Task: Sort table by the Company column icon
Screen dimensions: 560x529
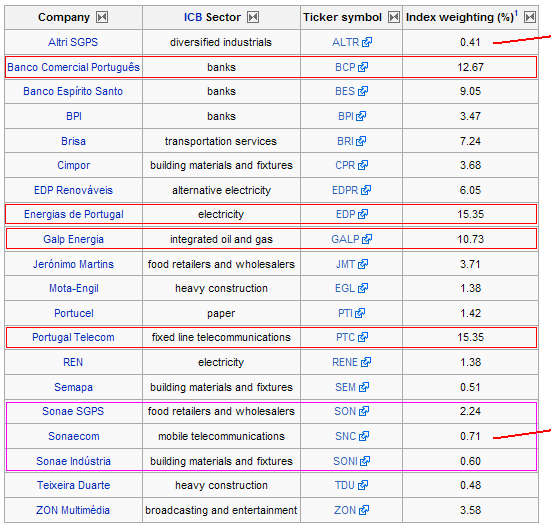Action: (102, 17)
